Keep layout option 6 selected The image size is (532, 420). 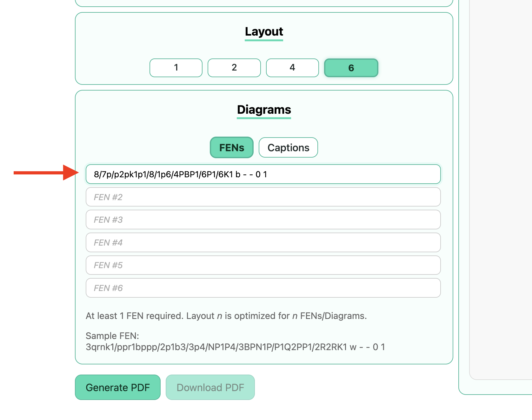[351, 68]
